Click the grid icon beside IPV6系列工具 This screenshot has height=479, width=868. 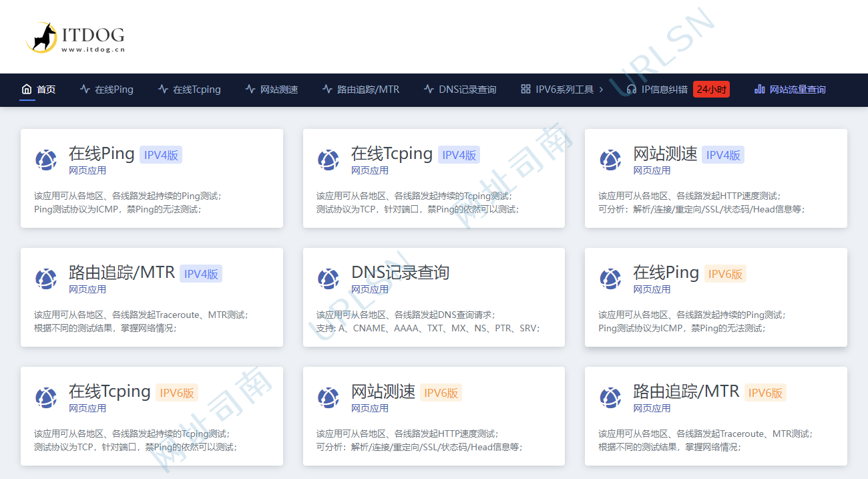525,89
